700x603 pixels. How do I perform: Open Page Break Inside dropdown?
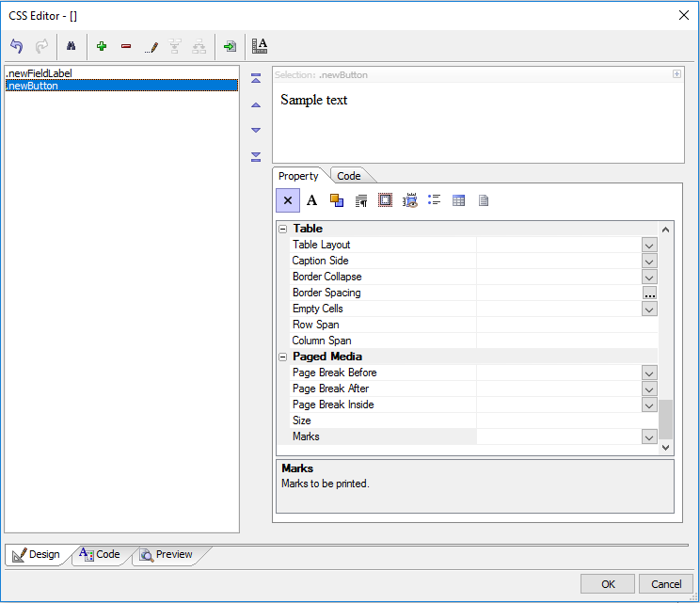click(649, 405)
